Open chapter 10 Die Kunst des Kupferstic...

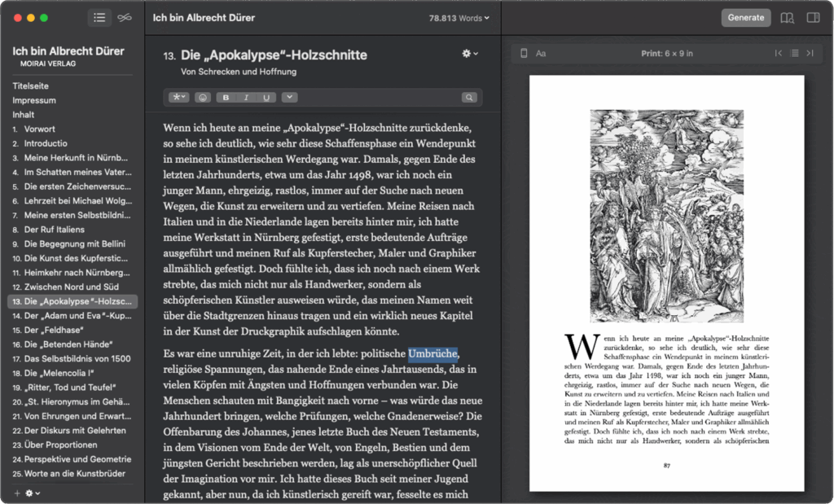pos(72,258)
